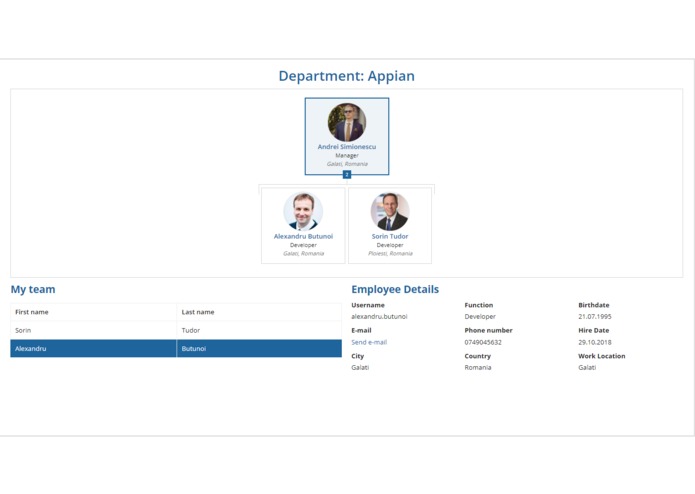Click the Country value Romania
Viewport: 695px width, 494px height.
tap(478, 368)
